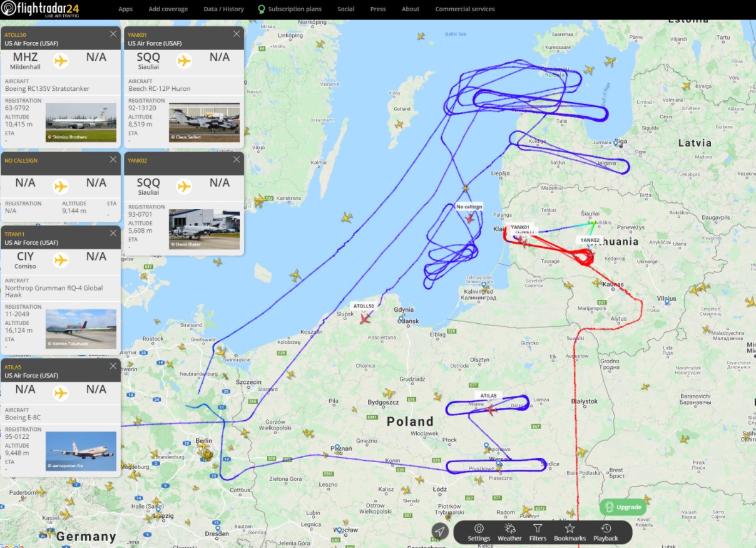
Task: Click registration 11-2049 text
Action: (17, 314)
